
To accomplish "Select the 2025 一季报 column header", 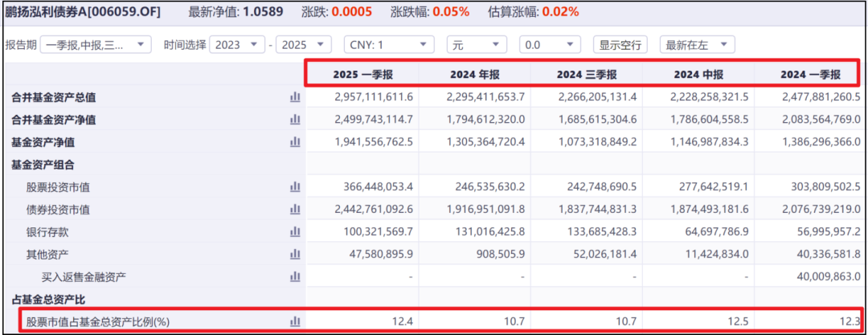I will 363,75.
